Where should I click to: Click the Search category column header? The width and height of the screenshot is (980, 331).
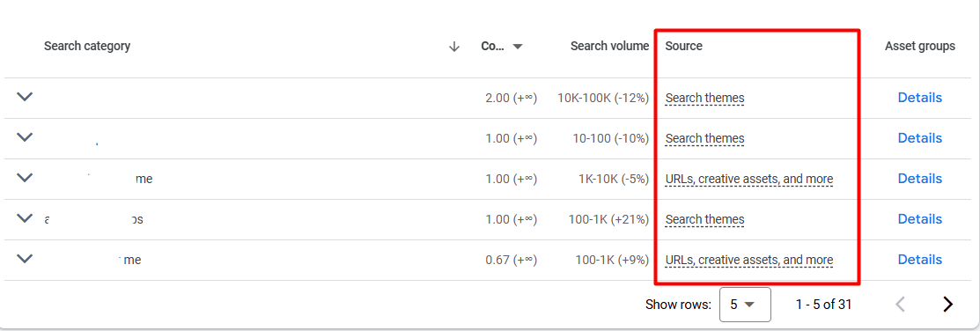click(87, 46)
